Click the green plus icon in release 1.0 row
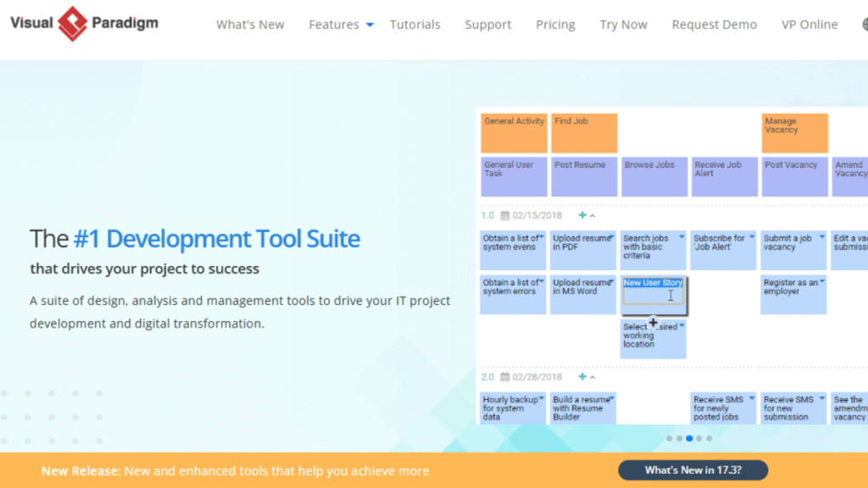The image size is (868, 488). pyautogui.click(x=581, y=214)
